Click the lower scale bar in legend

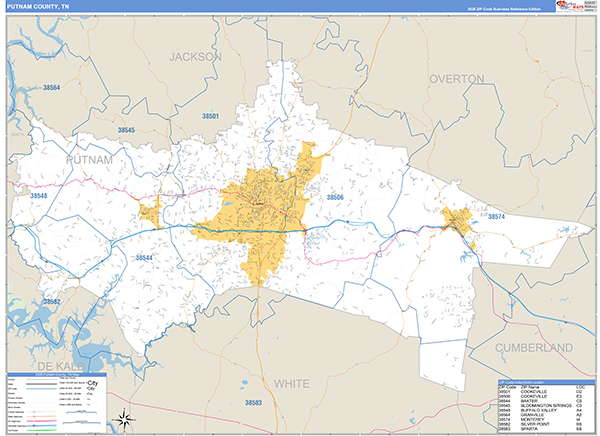click(82, 422)
